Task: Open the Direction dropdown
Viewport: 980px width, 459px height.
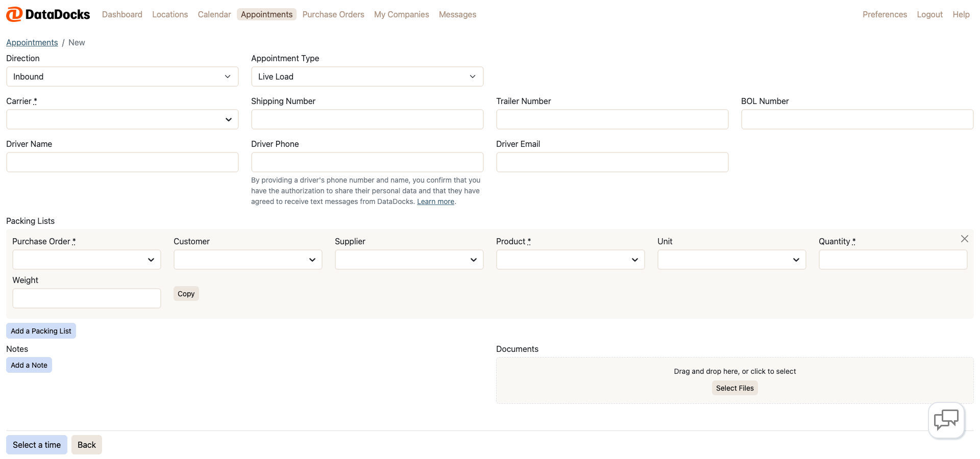Action: [122, 76]
